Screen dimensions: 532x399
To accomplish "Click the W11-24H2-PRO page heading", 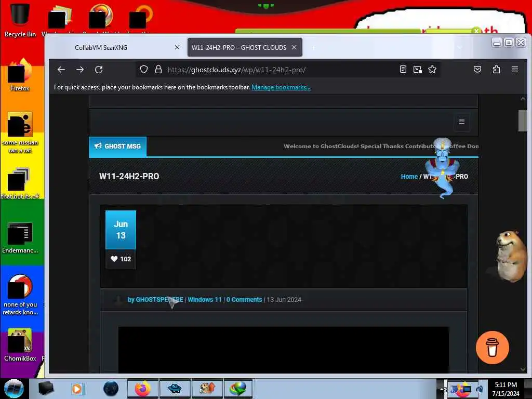I will coord(129,177).
